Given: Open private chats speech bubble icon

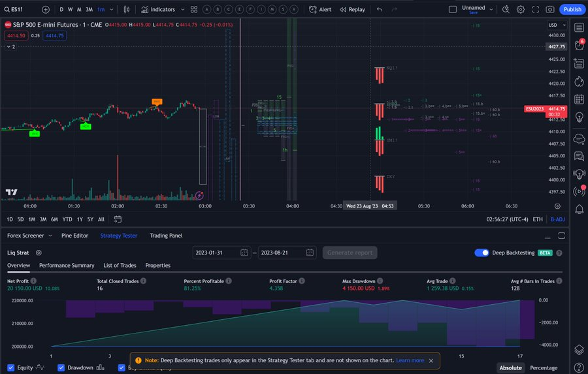Looking at the screenshot, I should [579, 156].
